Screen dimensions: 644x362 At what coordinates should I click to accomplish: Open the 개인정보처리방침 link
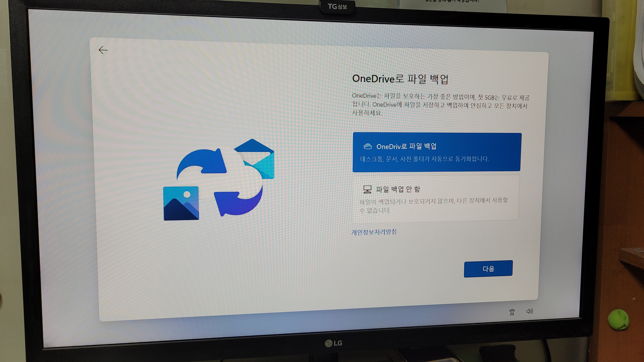(374, 232)
